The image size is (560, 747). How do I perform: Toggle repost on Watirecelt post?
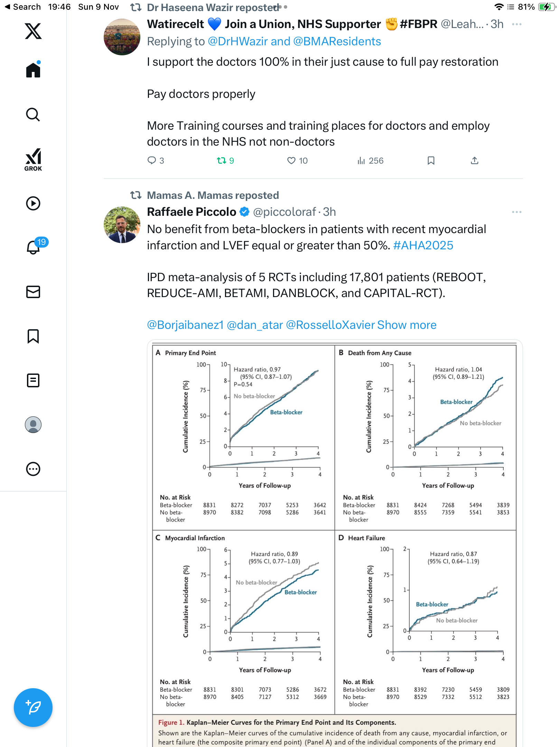pyautogui.click(x=221, y=160)
